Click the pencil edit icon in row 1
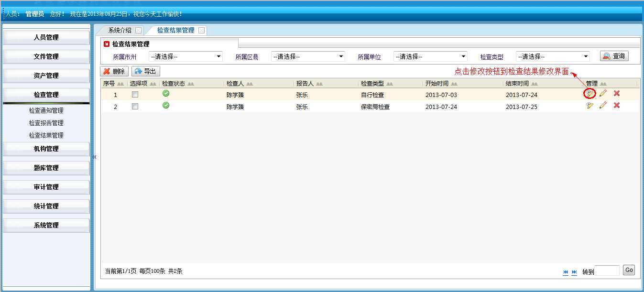 click(x=603, y=93)
